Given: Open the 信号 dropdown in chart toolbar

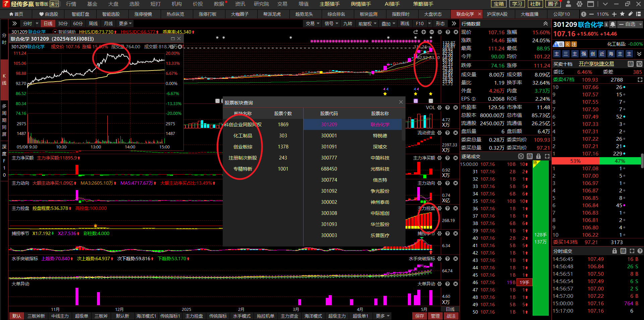Looking at the screenshot, I should pyautogui.click(x=331, y=24).
